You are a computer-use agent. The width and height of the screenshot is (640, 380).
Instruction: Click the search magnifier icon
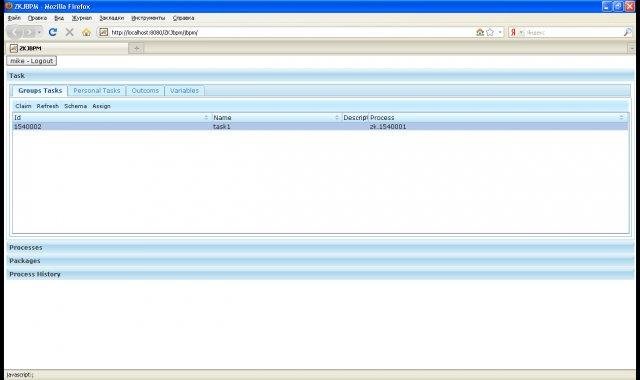click(x=627, y=32)
